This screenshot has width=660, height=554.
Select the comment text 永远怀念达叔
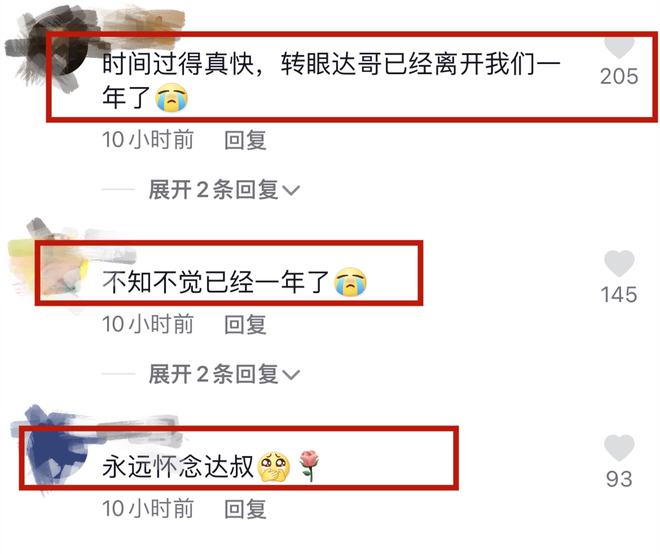pyautogui.click(x=178, y=466)
